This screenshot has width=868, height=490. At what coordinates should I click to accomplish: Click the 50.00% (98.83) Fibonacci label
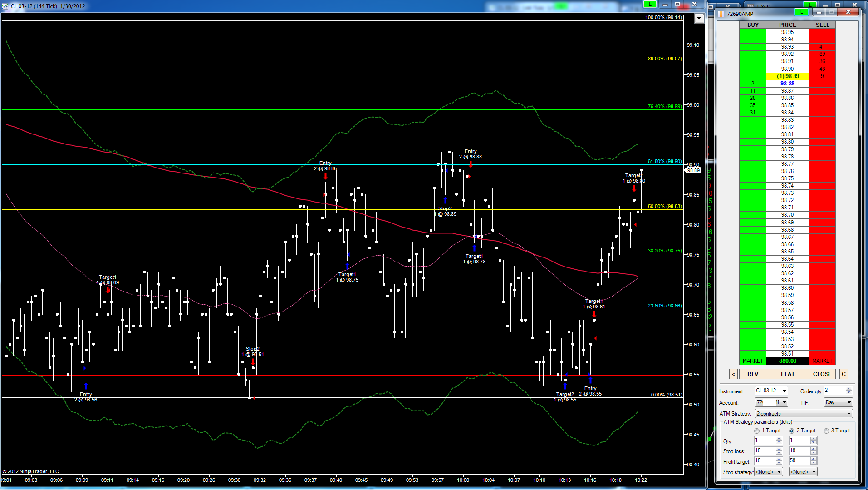click(x=665, y=206)
